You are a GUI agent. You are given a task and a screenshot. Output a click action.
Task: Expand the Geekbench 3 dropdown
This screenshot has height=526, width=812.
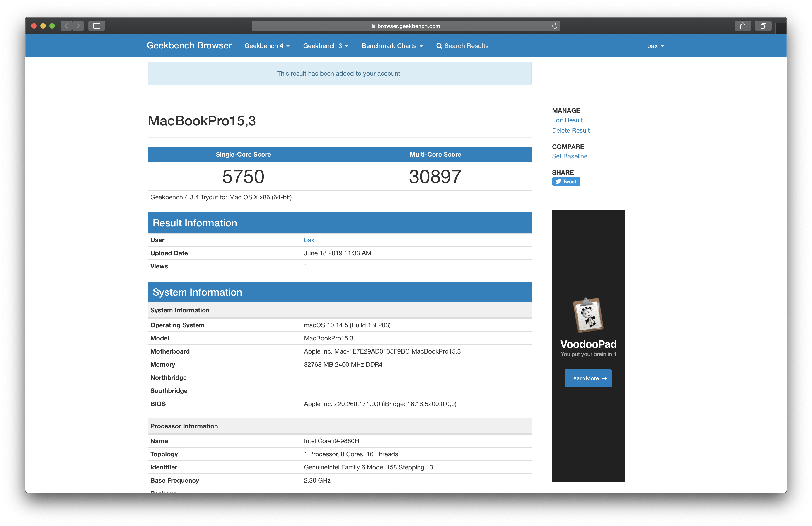point(326,46)
